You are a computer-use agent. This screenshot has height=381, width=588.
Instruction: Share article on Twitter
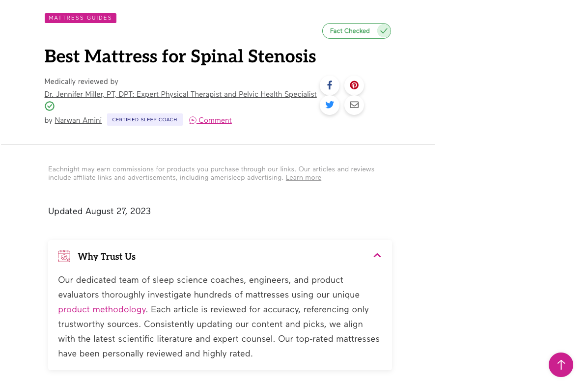pyautogui.click(x=329, y=105)
